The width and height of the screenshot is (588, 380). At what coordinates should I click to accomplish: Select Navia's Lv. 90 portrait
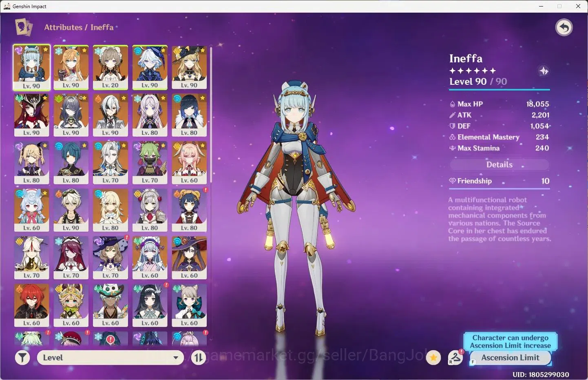pyautogui.click(x=189, y=67)
